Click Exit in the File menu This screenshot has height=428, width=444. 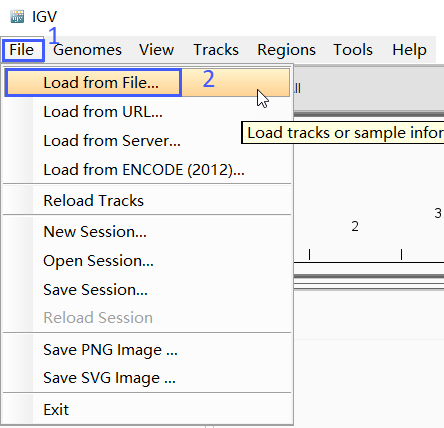(147, 410)
